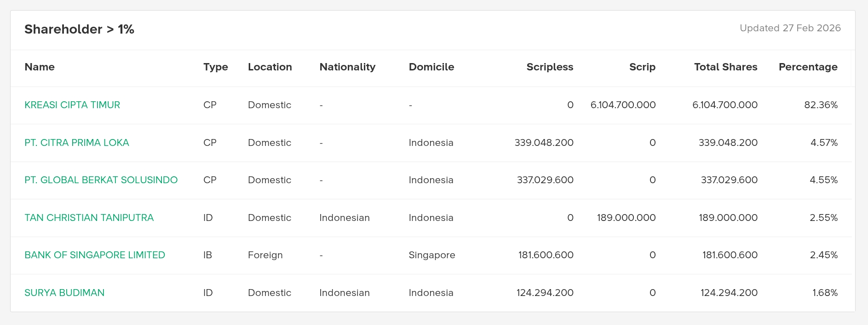868x325 pixels.
Task: Select the 82.36% percentage value
Action: tap(821, 105)
